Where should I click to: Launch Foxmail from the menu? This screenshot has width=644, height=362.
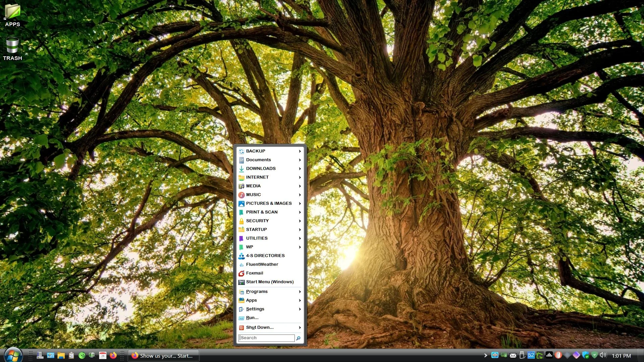[x=270, y=273]
